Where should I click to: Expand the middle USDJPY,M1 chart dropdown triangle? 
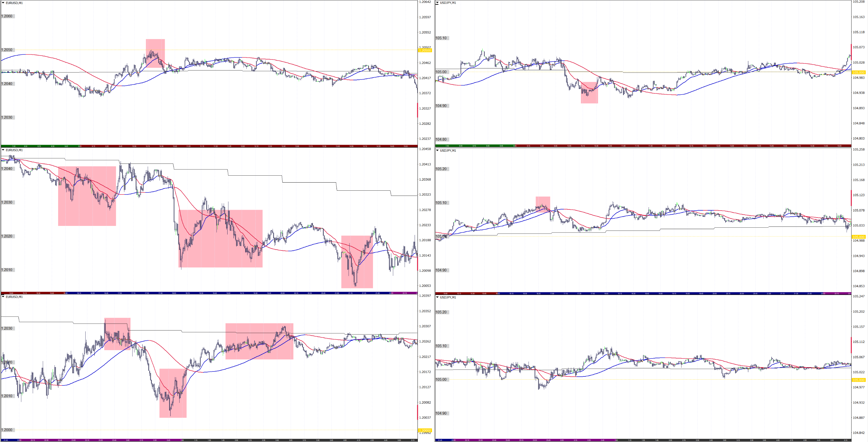pyautogui.click(x=437, y=151)
